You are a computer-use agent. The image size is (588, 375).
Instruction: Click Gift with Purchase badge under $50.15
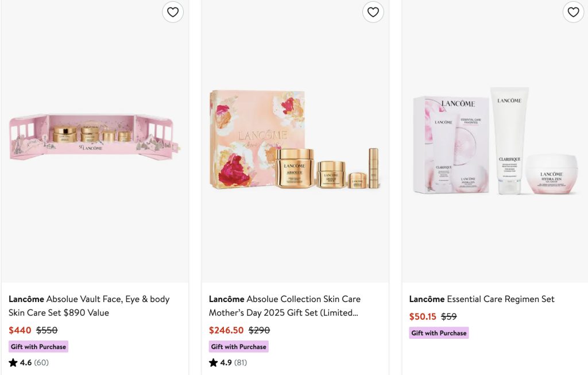pos(439,333)
